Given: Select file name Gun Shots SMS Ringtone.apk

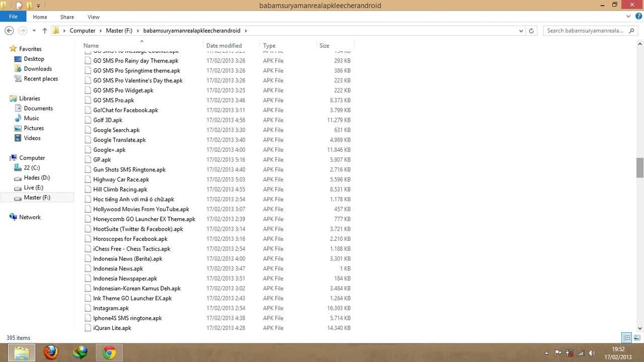Looking at the screenshot, I should (x=129, y=169).
